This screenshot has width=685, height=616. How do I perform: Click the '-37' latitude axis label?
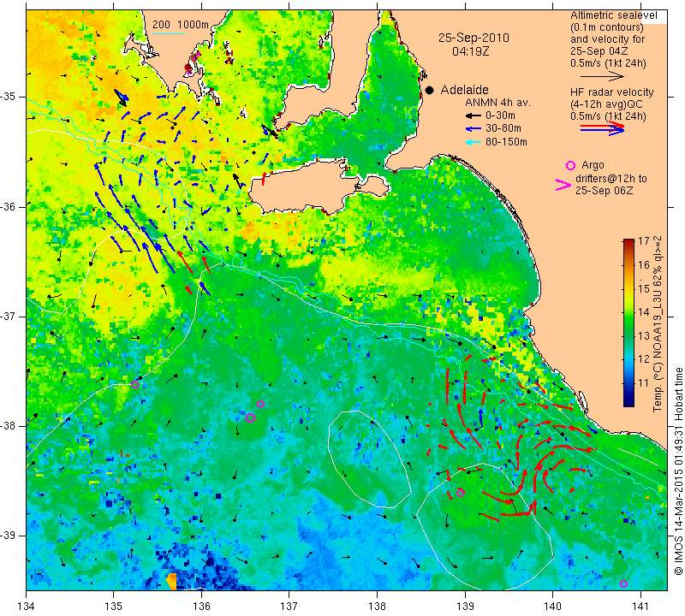click(x=8, y=316)
